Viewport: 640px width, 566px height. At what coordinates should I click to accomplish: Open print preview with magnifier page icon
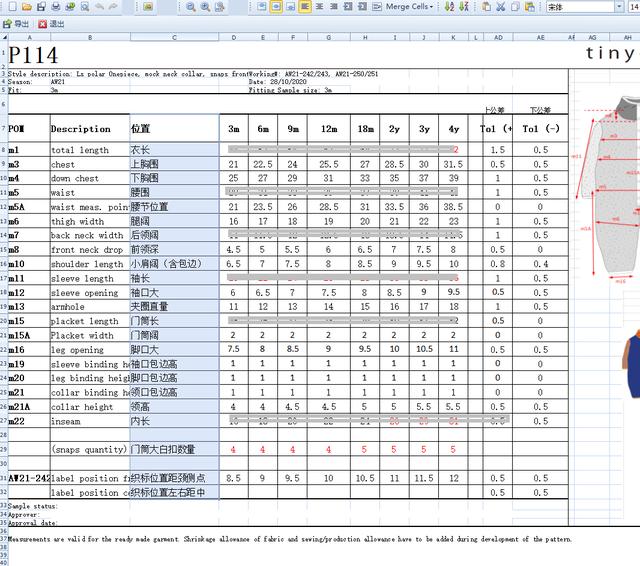85,7
